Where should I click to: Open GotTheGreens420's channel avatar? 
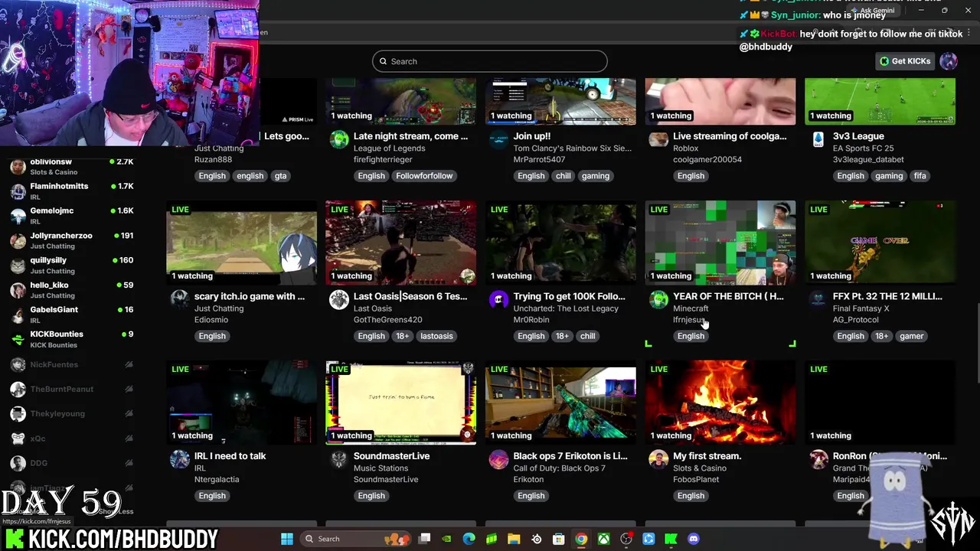click(x=339, y=299)
